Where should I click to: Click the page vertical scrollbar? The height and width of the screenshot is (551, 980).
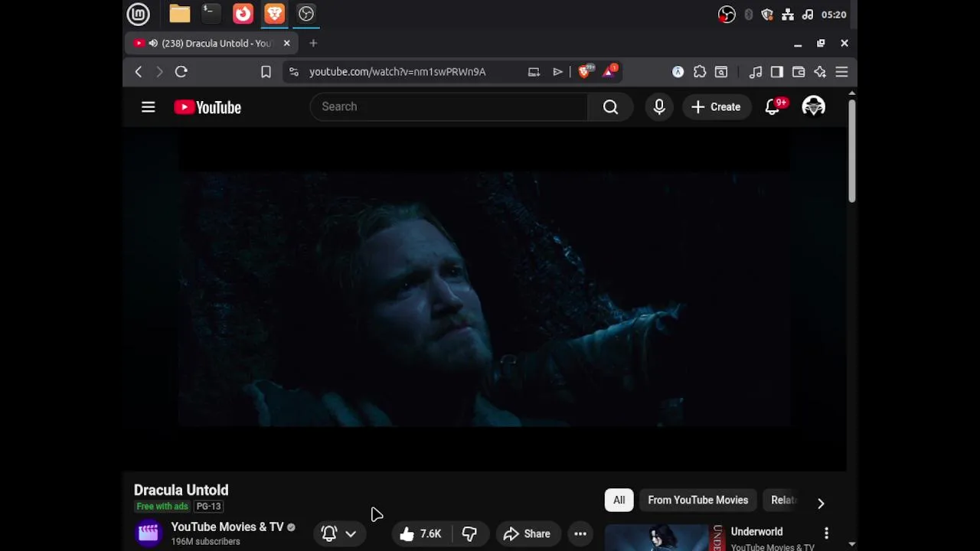coord(852,151)
